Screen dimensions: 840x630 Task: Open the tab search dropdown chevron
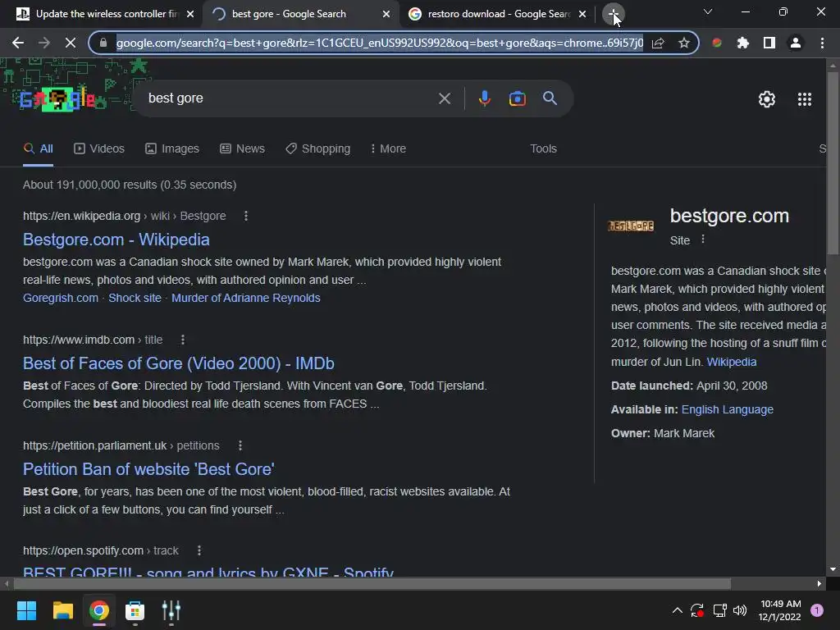(x=708, y=11)
